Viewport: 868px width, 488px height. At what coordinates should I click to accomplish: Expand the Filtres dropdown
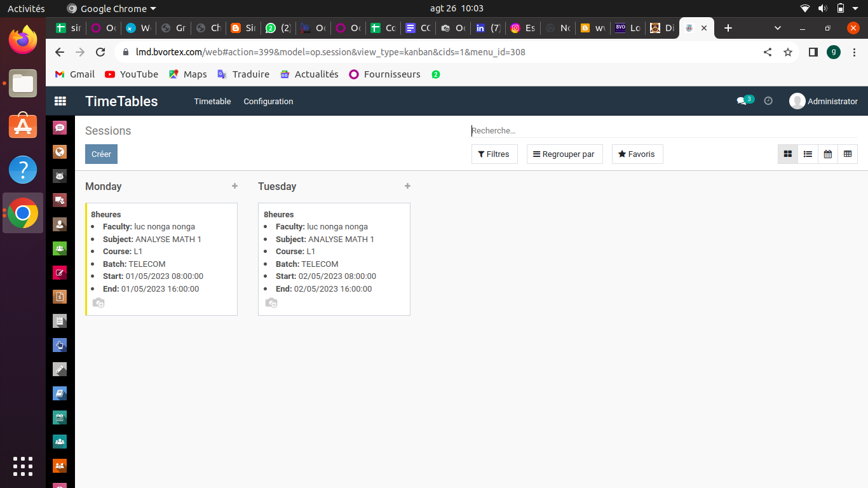[x=494, y=154]
